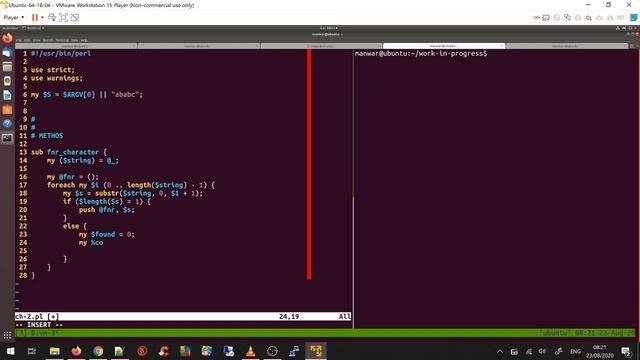Open Firefox on Windows taskbar

pos(76,351)
